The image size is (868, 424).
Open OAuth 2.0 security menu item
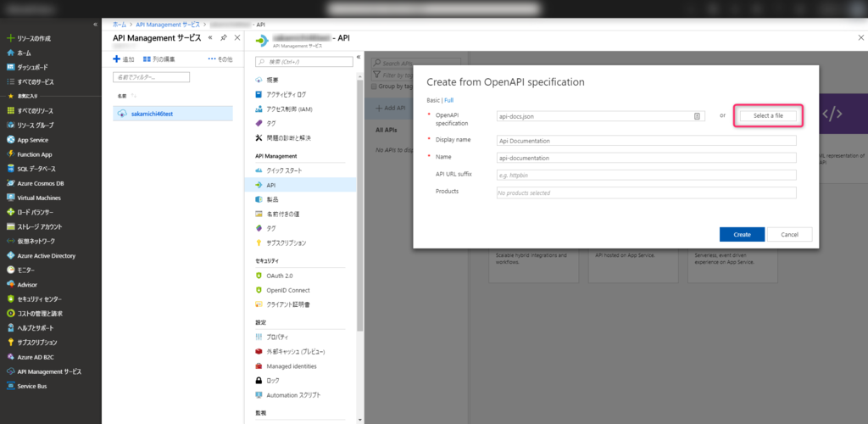[x=274, y=275]
